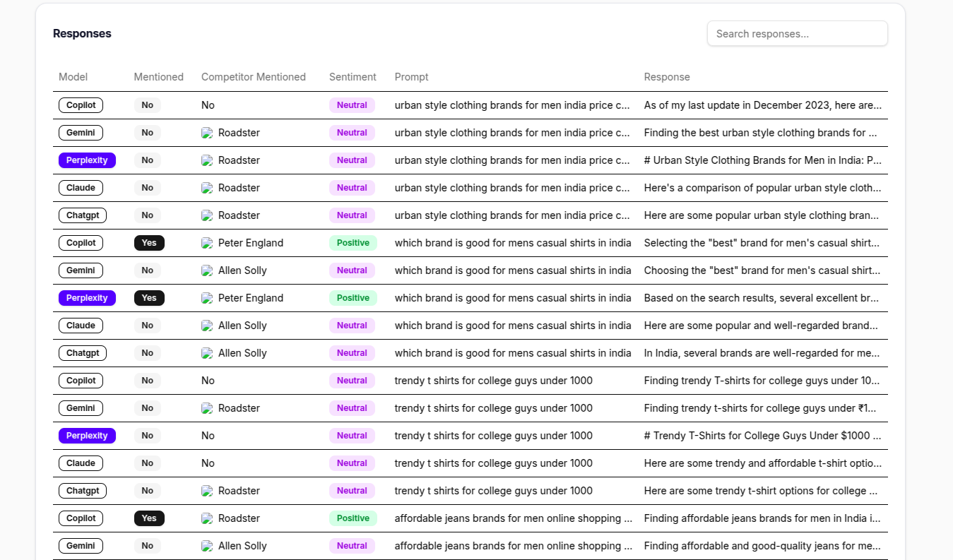
Task: Open response "Based on the search results"
Action: point(762,298)
